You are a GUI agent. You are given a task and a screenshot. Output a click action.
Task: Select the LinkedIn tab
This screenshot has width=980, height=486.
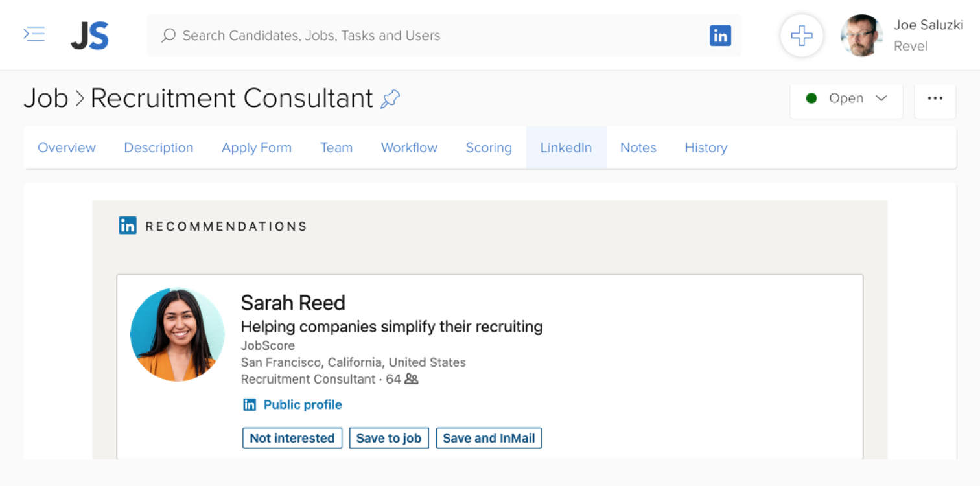566,148
